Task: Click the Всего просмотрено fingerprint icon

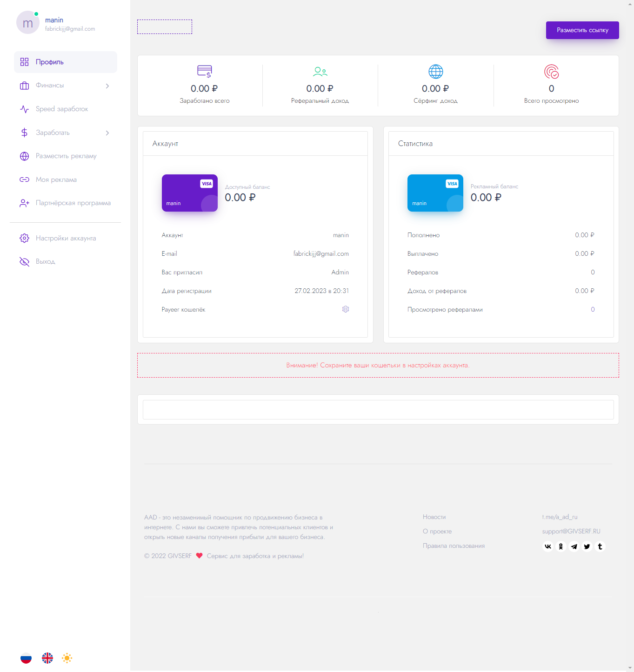Action: click(552, 72)
